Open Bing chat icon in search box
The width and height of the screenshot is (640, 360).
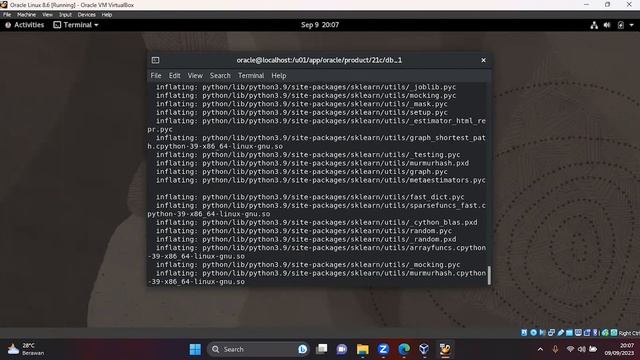click(x=302, y=349)
